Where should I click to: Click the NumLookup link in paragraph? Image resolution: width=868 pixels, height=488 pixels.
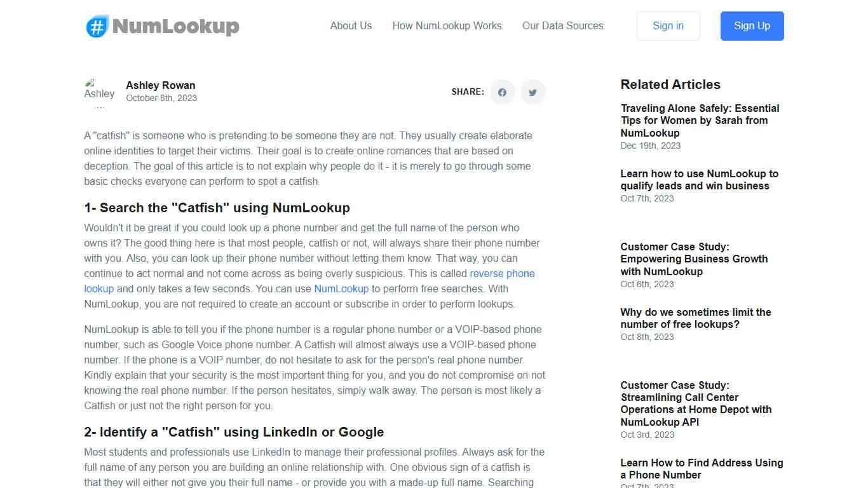click(x=341, y=289)
